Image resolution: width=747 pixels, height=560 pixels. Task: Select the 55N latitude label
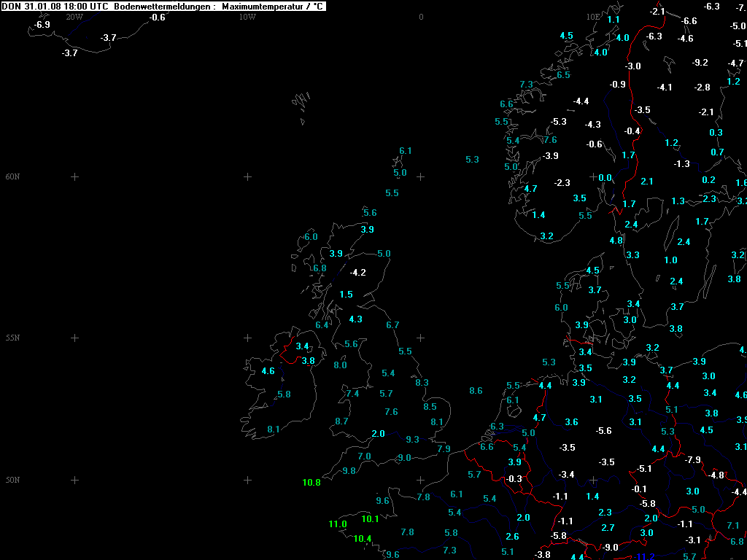point(13,338)
